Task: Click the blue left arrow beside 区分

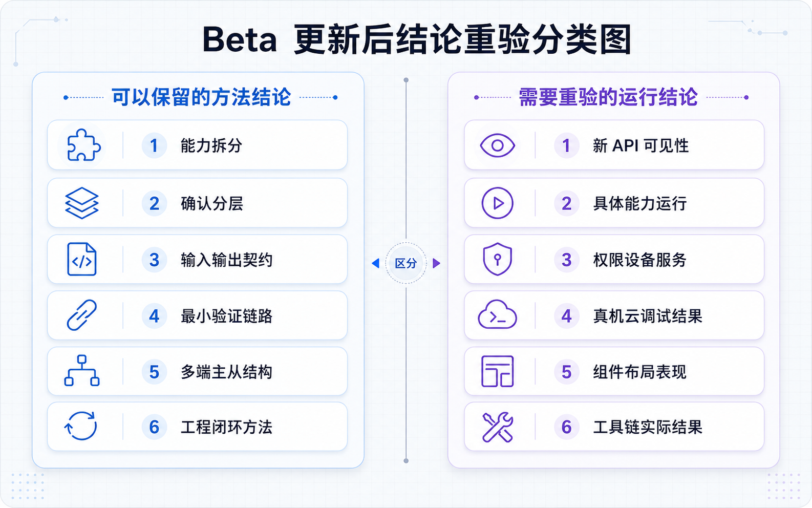Action: pos(375,263)
